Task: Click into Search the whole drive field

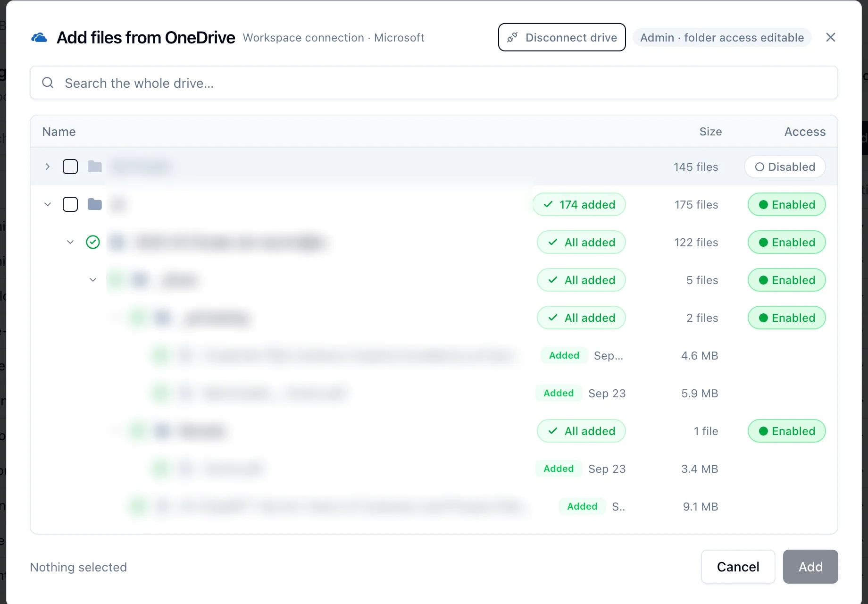Action: pyautogui.click(x=434, y=83)
